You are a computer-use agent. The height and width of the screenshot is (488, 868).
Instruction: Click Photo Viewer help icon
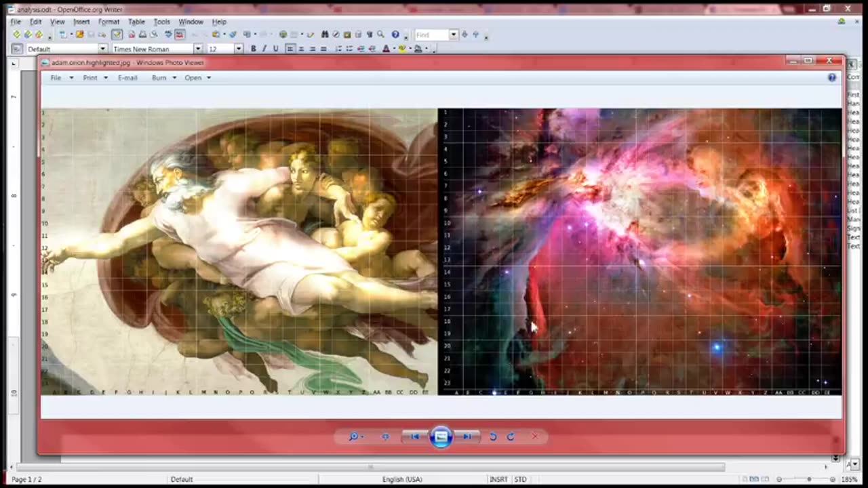[x=832, y=78]
